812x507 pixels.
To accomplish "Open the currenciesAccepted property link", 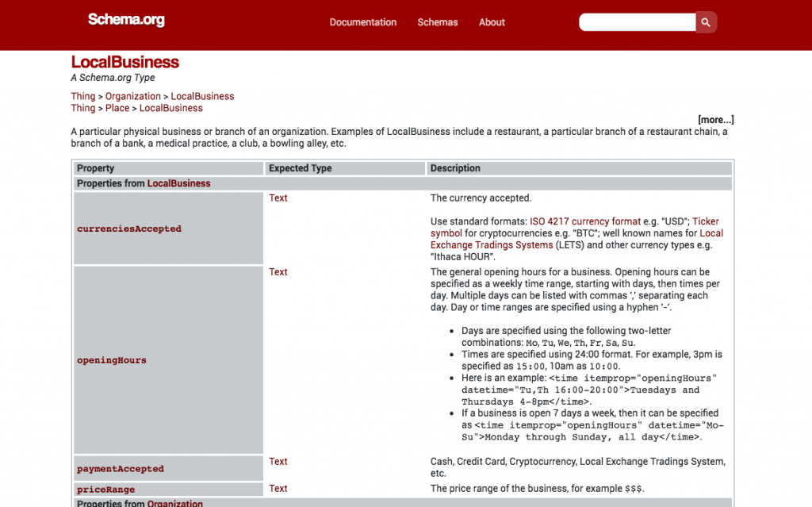I will pyautogui.click(x=129, y=229).
